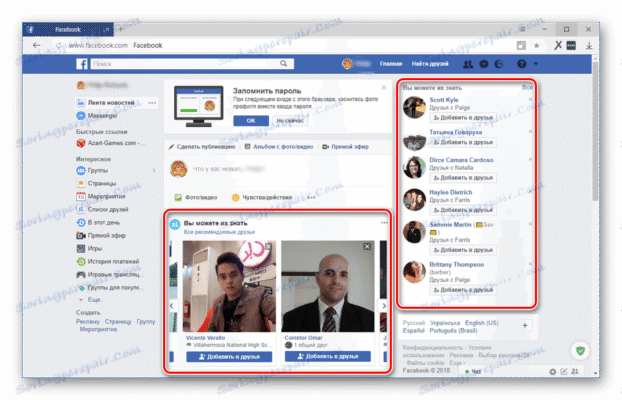Open Лента новостей in the sidebar
The width and height of the screenshot is (622, 400).
[x=111, y=102]
